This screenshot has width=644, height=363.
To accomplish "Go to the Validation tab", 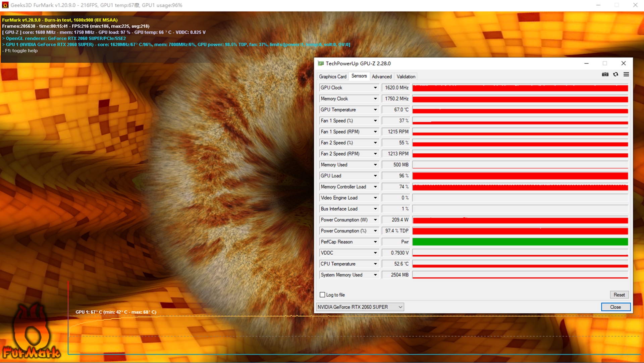I will 406,76.
